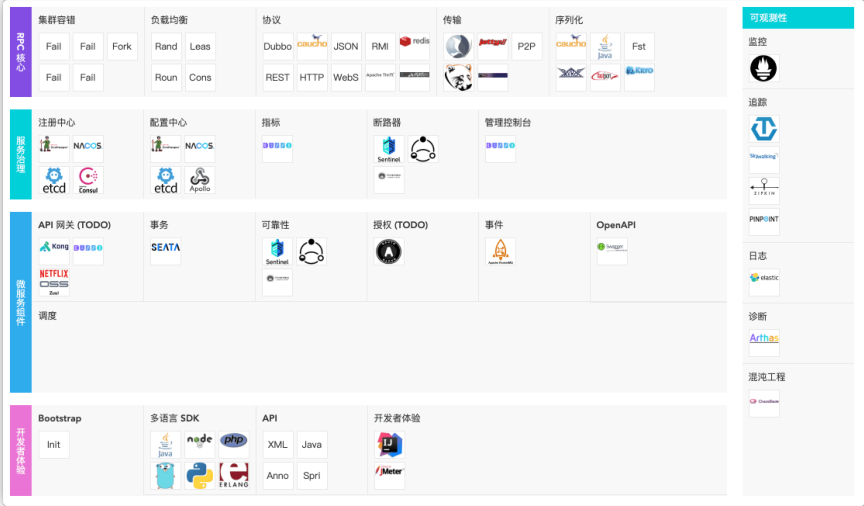Open the Apollo icon in 配置中心
864x506 pixels.
(x=200, y=181)
